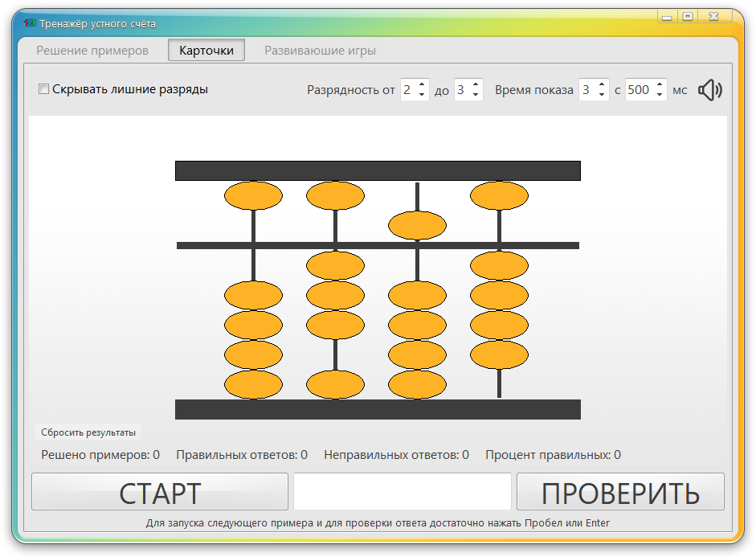
Task: Increase the milliseconds value above 500
Action: [x=660, y=85]
